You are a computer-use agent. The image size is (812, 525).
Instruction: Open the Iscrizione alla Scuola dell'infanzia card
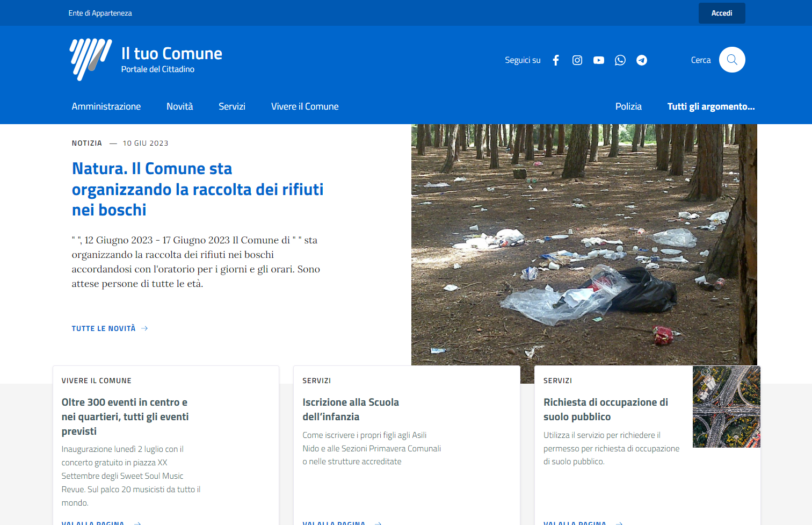tap(351, 409)
